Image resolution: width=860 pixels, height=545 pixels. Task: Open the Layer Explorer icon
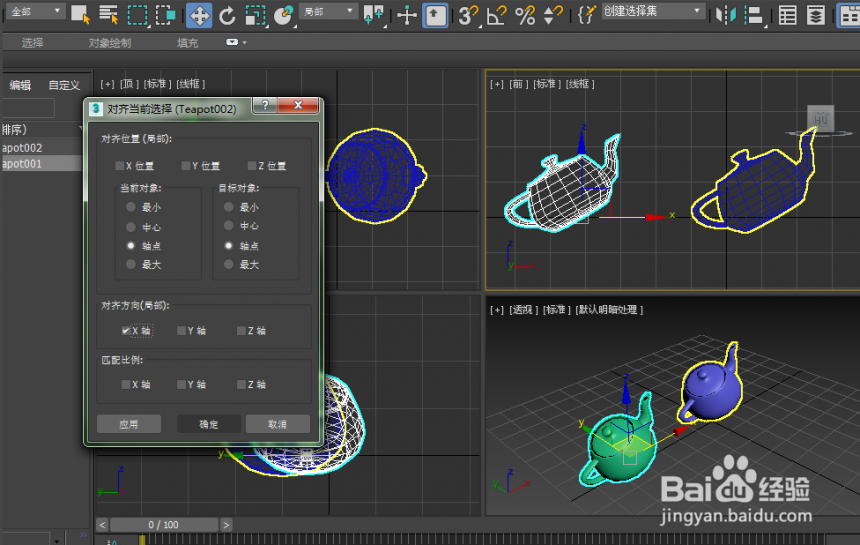(816, 15)
